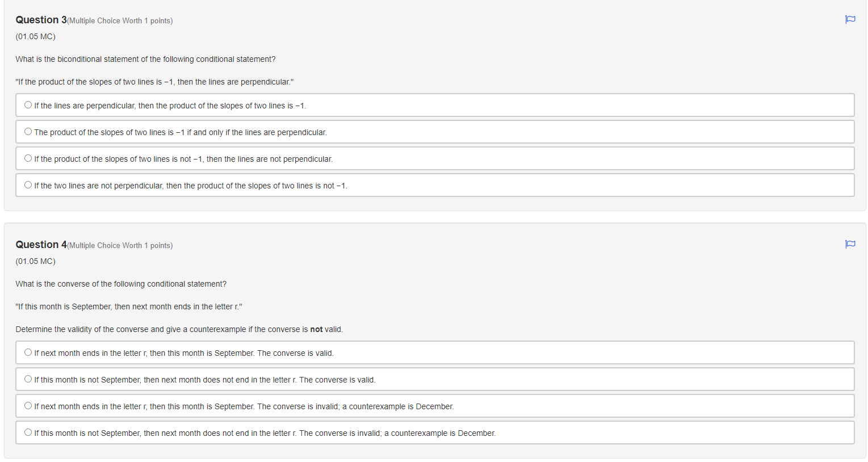Image resolution: width=868 pixels, height=462 pixels.
Task: Click the Question 4 heading
Action: [41, 245]
